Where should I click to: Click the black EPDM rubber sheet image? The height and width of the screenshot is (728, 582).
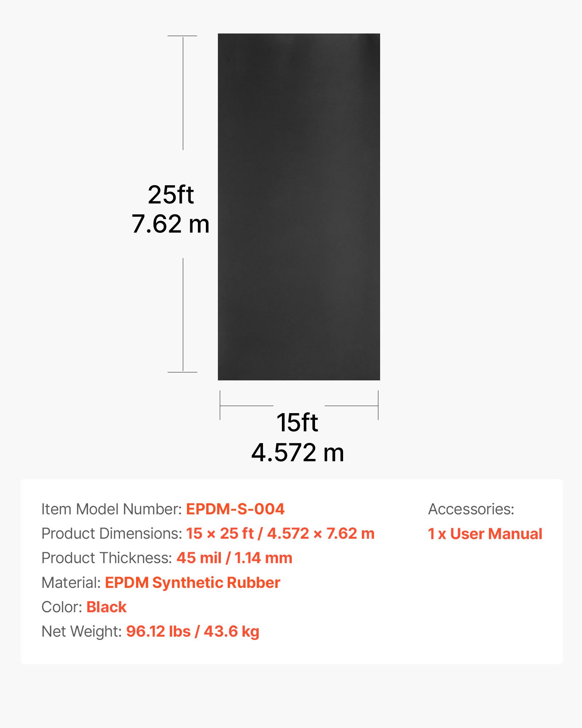tap(299, 207)
